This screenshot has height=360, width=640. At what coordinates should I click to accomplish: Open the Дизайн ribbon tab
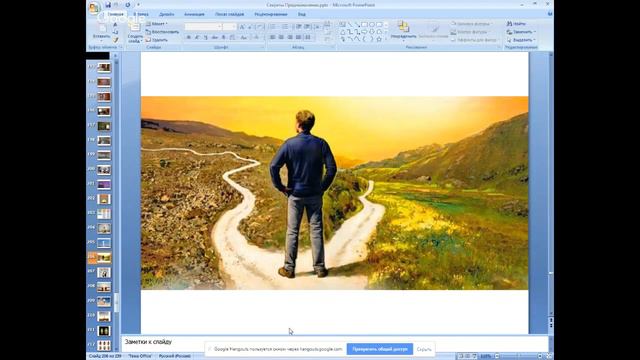pyautogui.click(x=167, y=14)
